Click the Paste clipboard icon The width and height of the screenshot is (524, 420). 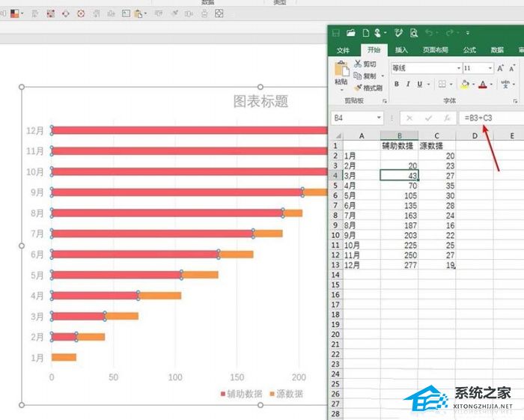point(341,72)
